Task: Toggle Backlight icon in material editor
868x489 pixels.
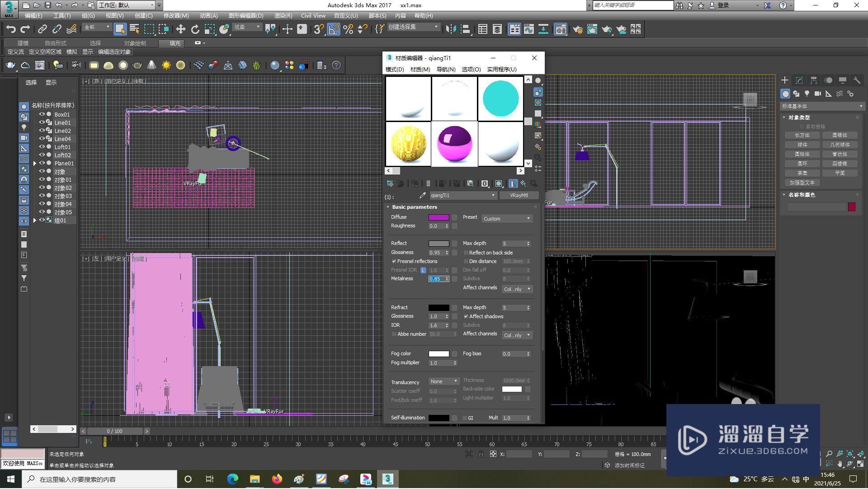Action: click(538, 92)
